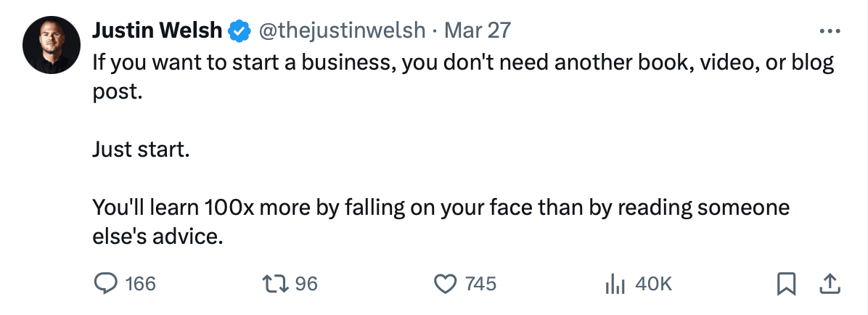Click the 166 replies count

pos(140,284)
